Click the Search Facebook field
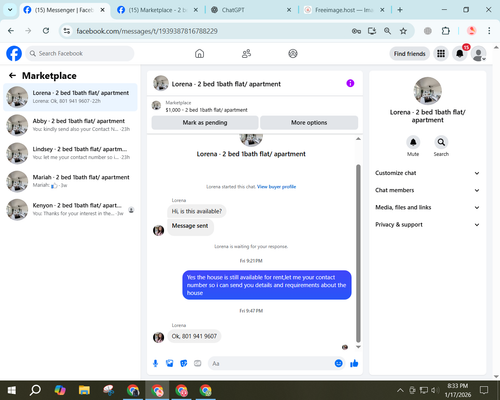The height and width of the screenshot is (400, 500). tap(80, 54)
